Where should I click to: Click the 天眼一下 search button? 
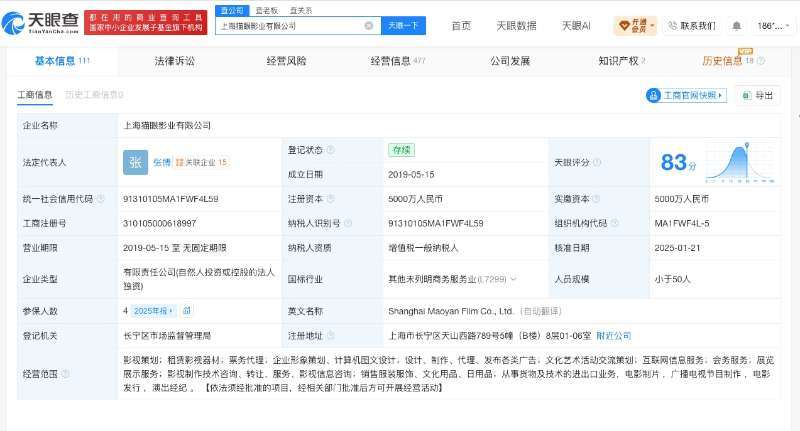coord(403,26)
